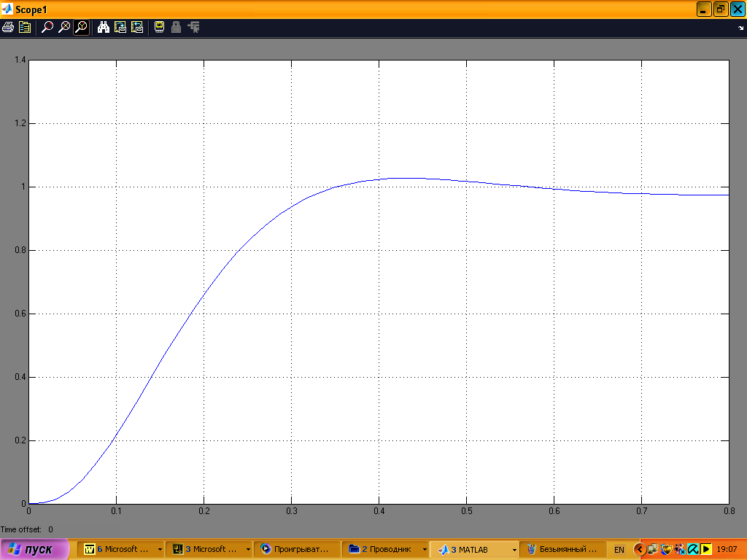The height and width of the screenshot is (560, 747).
Task: Switch to 'Безымянный...' taskbar window
Action: [562, 549]
